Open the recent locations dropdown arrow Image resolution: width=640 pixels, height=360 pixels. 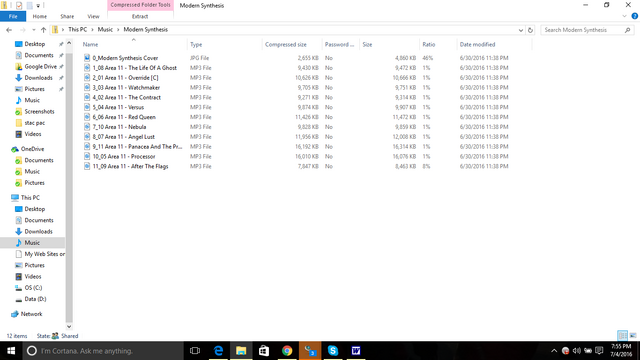pos(33,30)
